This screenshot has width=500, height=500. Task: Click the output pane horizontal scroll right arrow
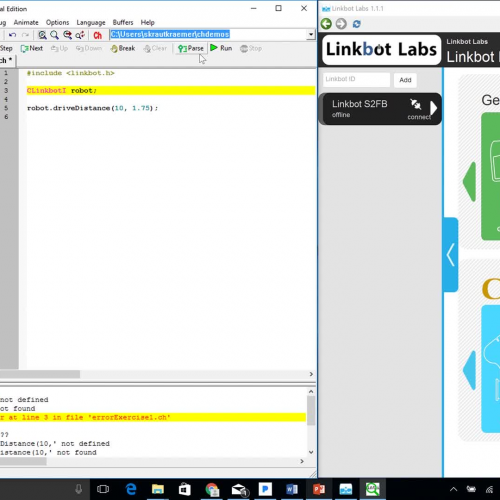[x=302, y=461]
